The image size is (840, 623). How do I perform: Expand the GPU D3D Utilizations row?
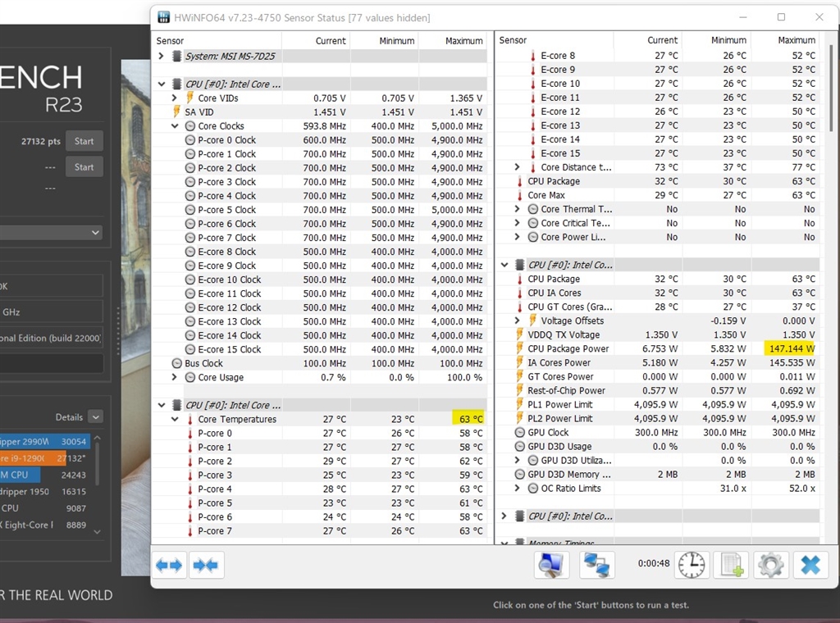click(x=517, y=460)
